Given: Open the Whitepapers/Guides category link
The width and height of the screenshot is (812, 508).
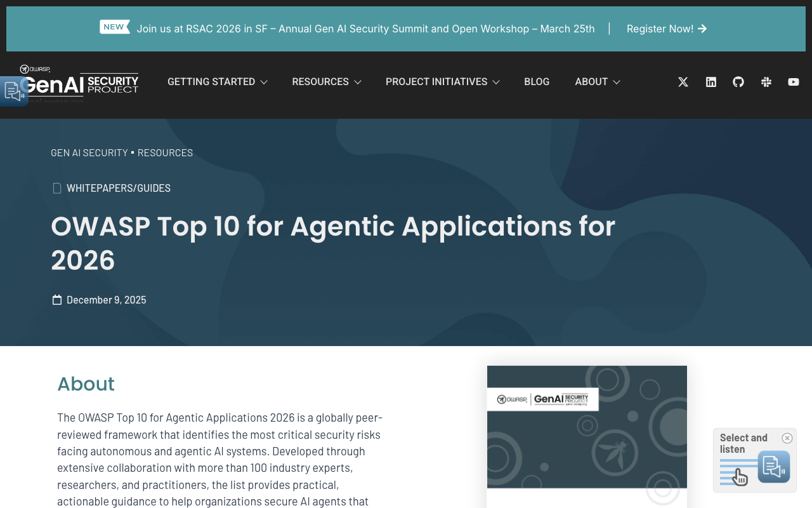Looking at the screenshot, I should point(119,188).
